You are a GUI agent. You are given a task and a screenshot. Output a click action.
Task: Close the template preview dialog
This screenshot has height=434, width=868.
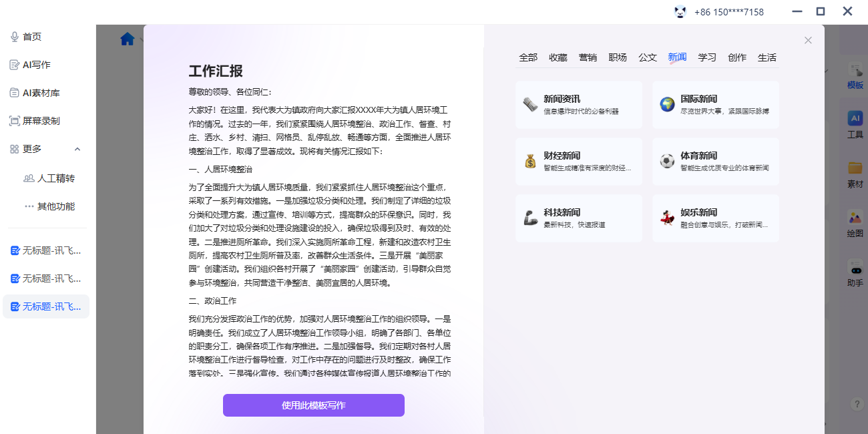point(808,40)
